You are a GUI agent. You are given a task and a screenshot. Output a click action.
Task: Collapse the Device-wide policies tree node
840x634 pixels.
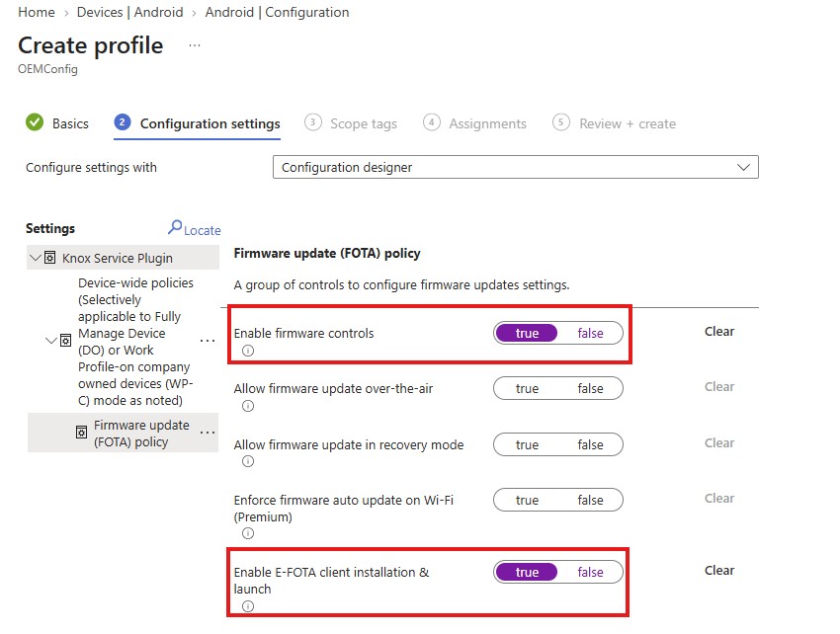tap(51, 341)
